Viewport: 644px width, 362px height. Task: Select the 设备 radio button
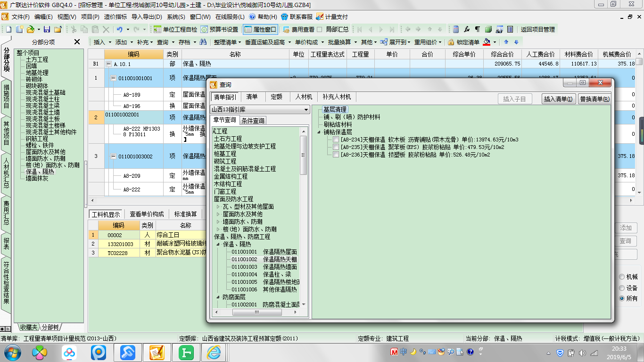(x=622, y=288)
